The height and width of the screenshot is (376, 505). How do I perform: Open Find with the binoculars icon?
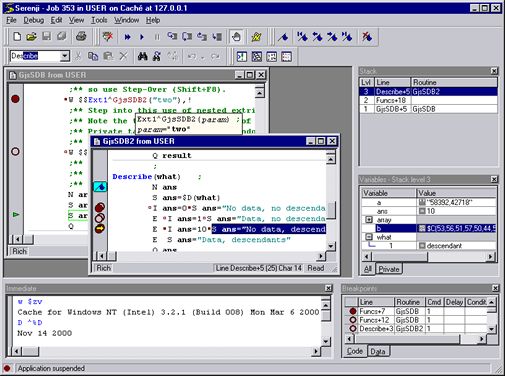click(x=143, y=56)
